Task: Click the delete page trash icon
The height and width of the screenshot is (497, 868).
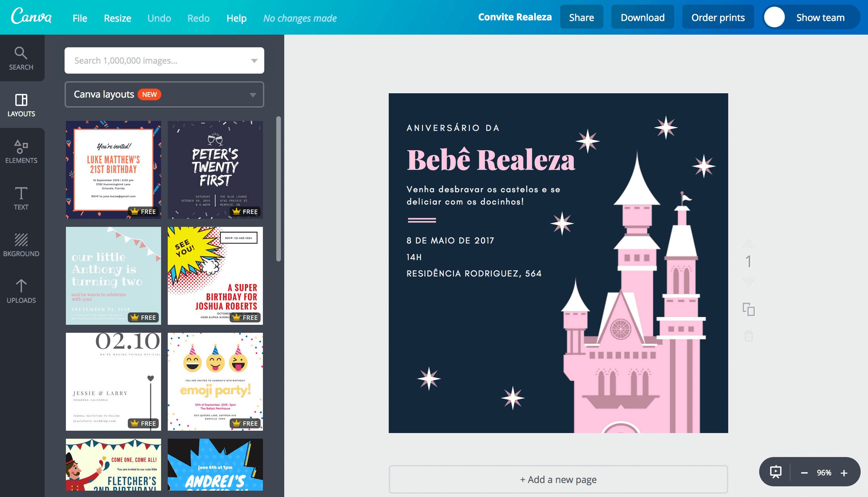Action: [749, 336]
